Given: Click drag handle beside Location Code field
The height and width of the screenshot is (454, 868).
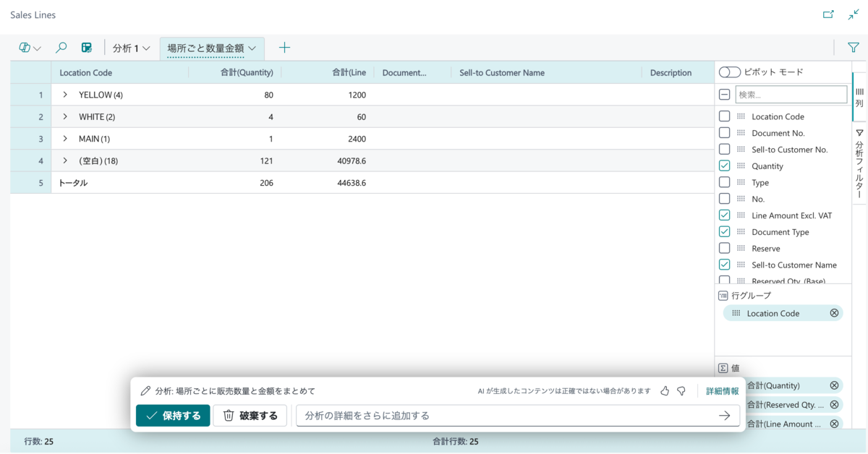Looking at the screenshot, I should [x=741, y=116].
